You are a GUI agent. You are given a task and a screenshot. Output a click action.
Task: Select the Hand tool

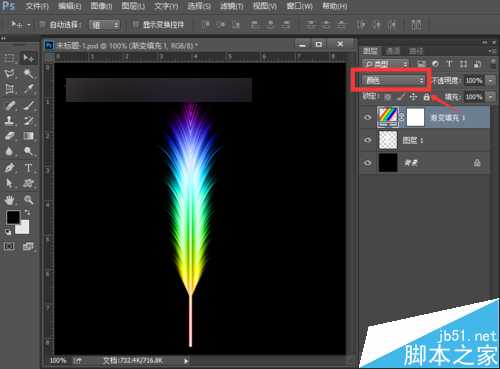point(9,200)
